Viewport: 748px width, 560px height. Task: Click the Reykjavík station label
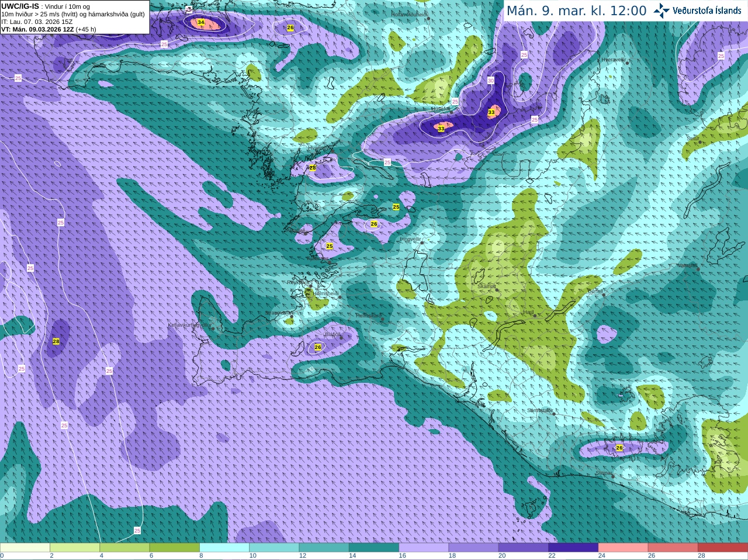300,282
